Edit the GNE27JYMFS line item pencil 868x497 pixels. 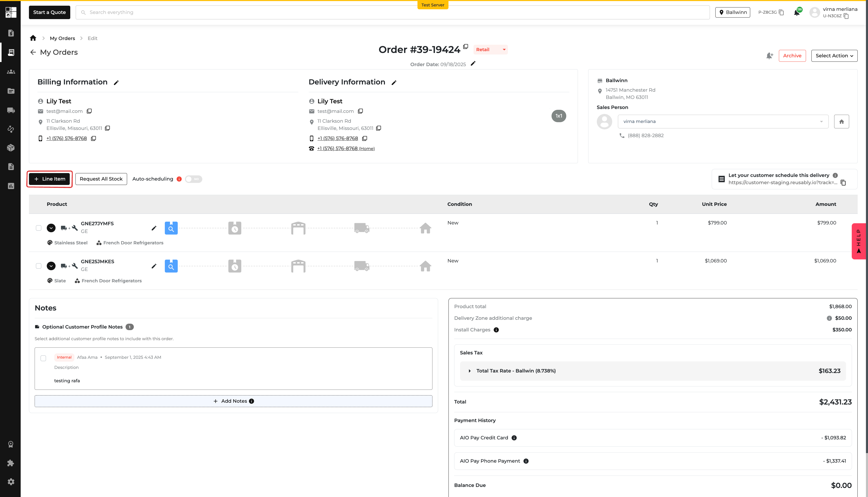click(154, 228)
